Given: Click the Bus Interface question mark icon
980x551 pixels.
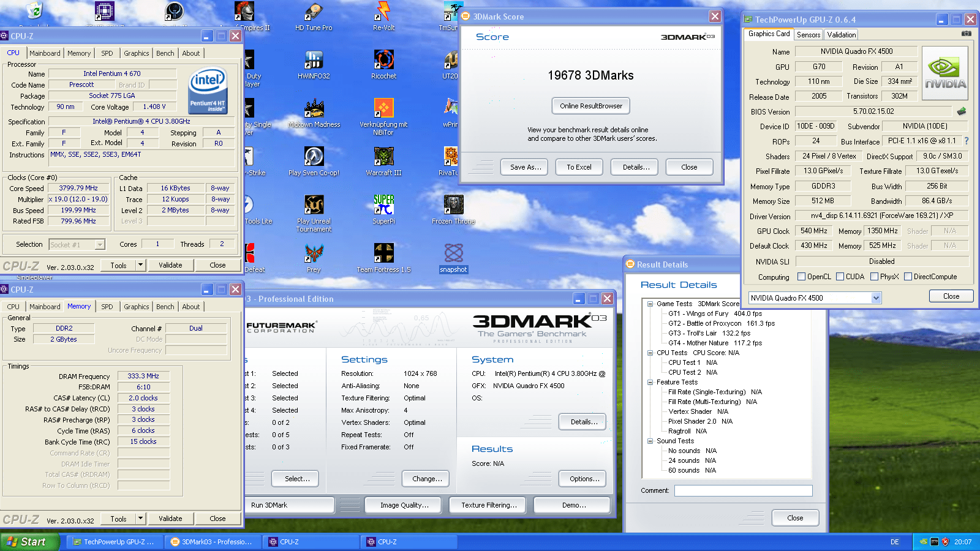Looking at the screenshot, I should [x=967, y=141].
